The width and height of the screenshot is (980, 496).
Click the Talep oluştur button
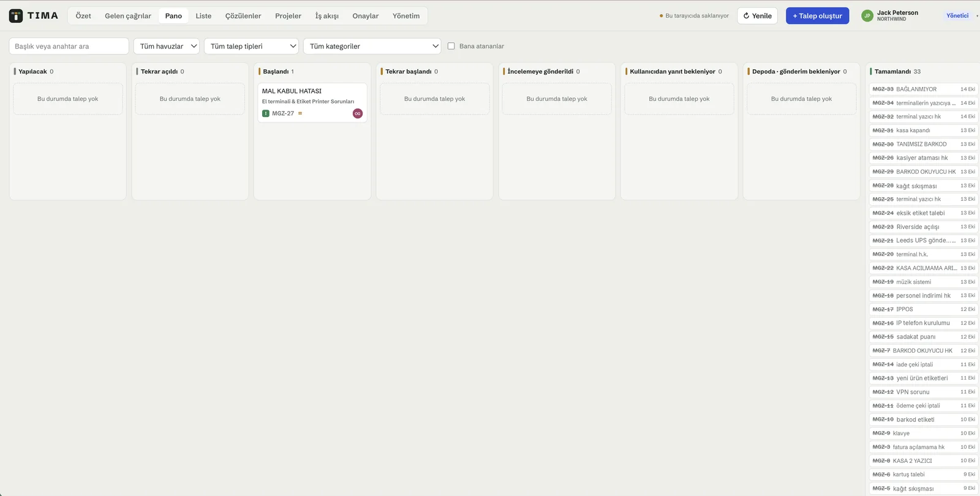pos(817,16)
